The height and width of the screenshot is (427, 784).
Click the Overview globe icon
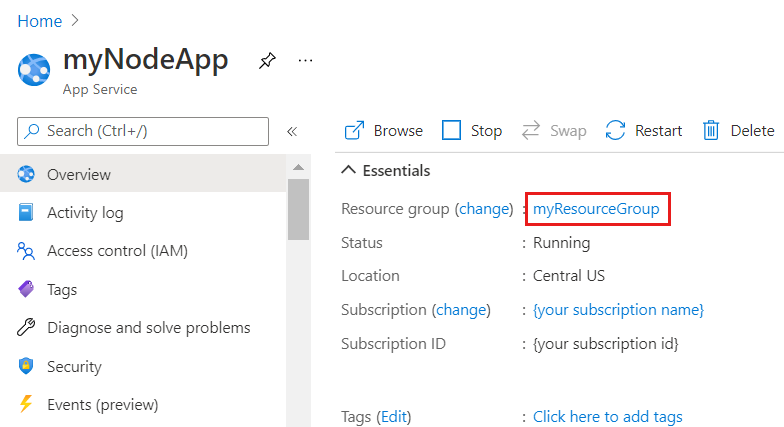(26, 174)
